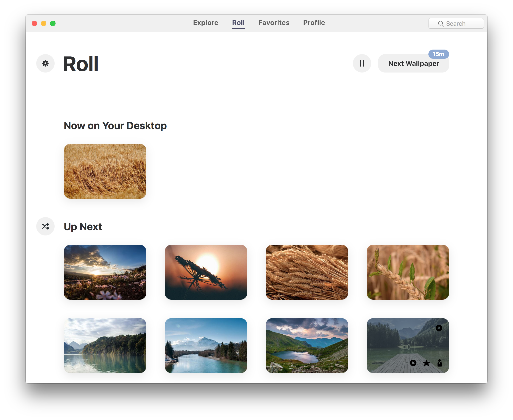Switch to the Explore tab
513x420 pixels.
(206, 23)
